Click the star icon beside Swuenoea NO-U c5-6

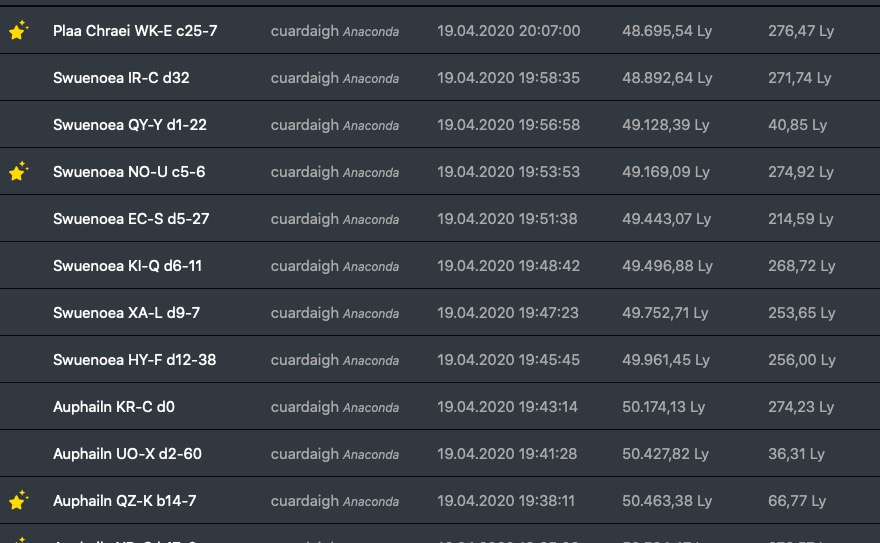pos(18,172)
